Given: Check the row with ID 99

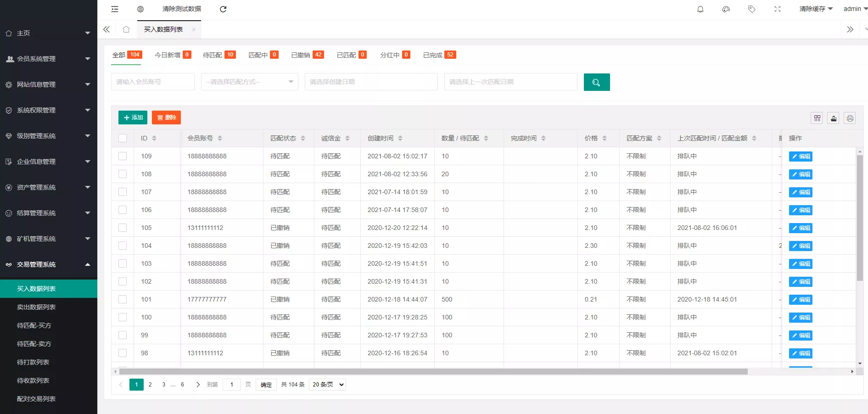Looking at the screenshot, I should point(123,335).
